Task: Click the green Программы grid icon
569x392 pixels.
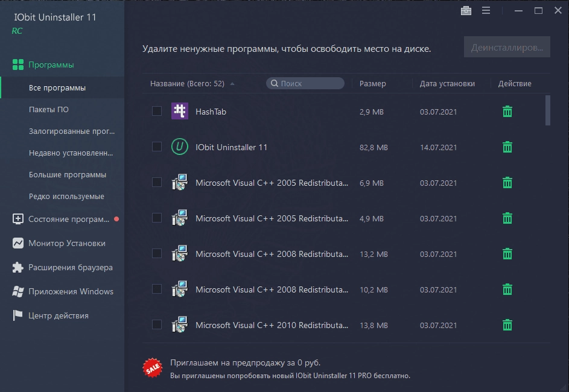Action: point(17,65)
